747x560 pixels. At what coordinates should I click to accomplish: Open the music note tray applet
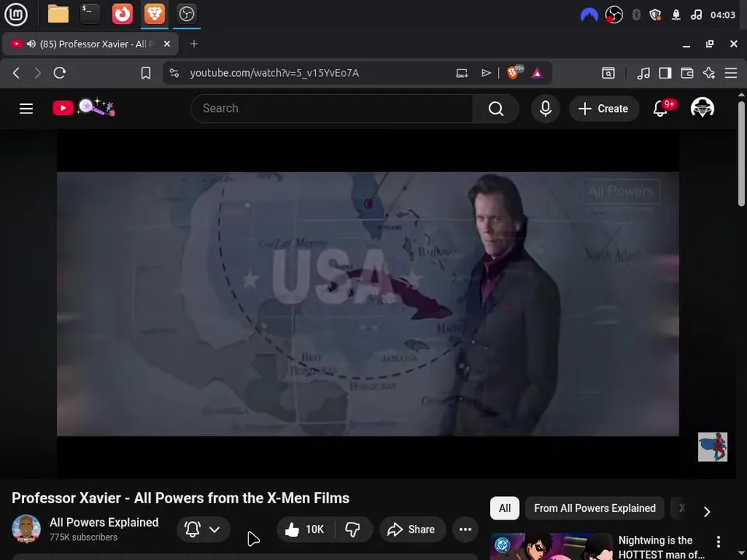696,16
